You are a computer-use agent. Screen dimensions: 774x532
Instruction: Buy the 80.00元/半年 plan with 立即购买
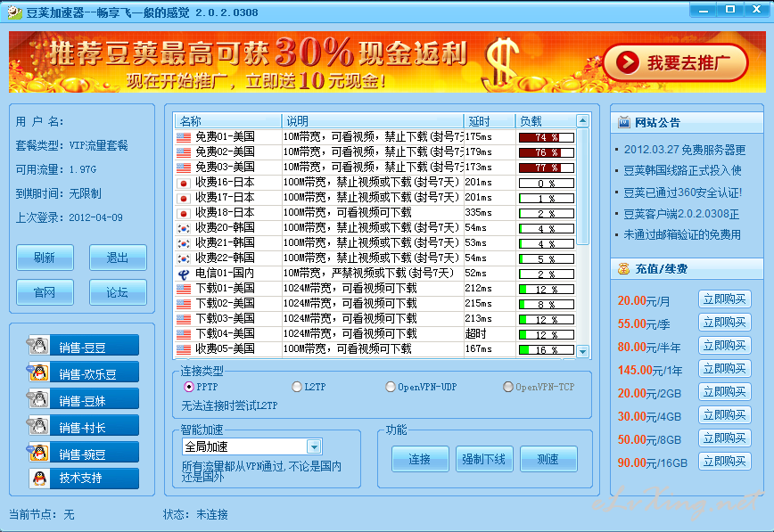point(725,346)
